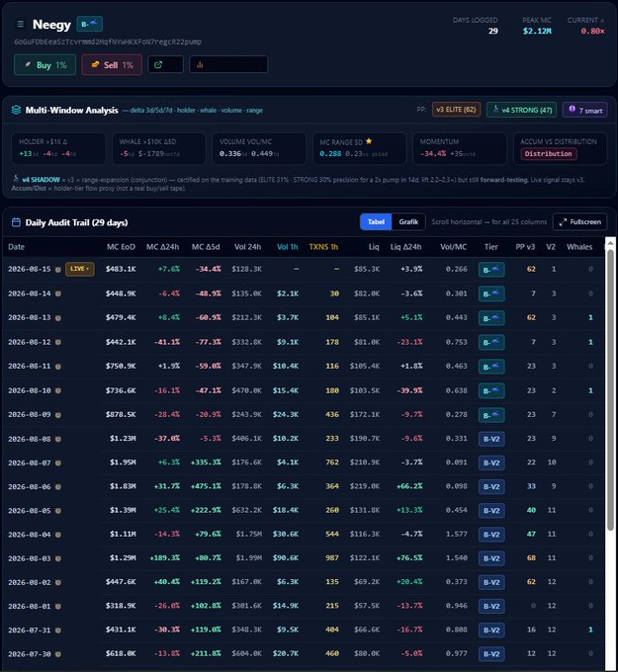Open the bar chart button
Viewport: 618px width, 672px height.
(x=228, y=64)
